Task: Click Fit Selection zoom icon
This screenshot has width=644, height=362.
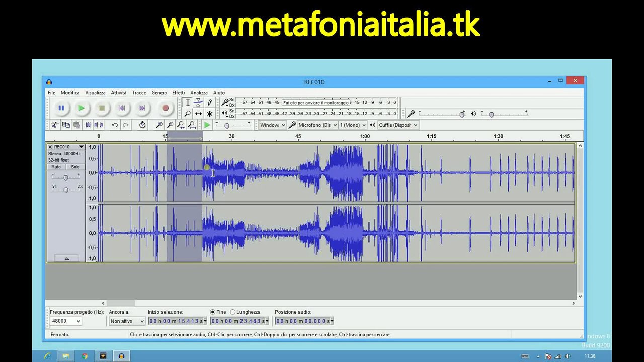Action: (181, 125)
